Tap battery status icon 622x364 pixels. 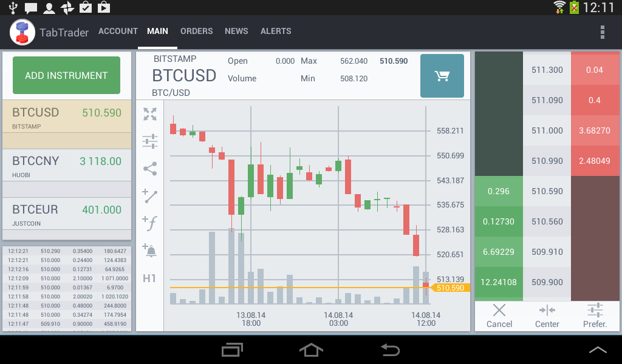point(574,7)
